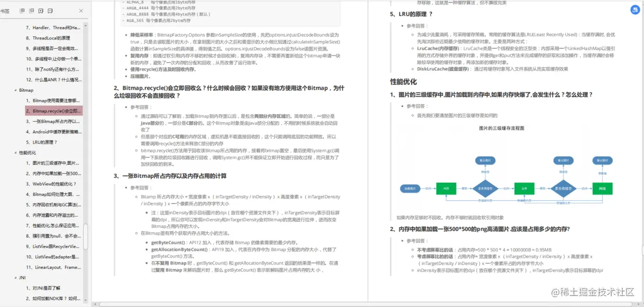
Task: Select highlighted bookmark 2、Bitmap.recycle()会立即...
Action: (53, 111)
